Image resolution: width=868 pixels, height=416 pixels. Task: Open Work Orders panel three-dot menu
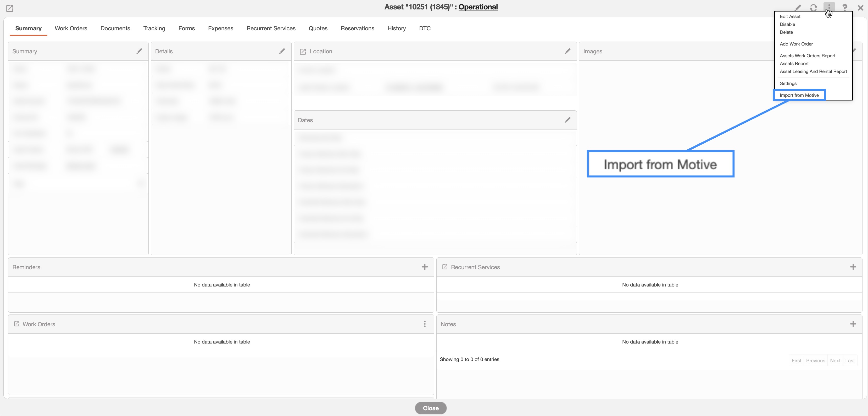point(425,324)
